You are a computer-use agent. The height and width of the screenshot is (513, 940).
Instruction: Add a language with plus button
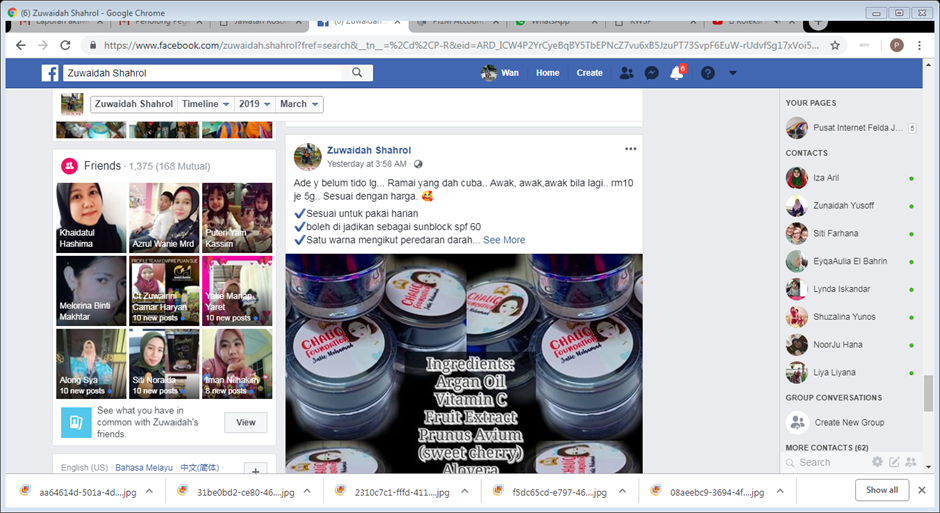pos(255,471)
